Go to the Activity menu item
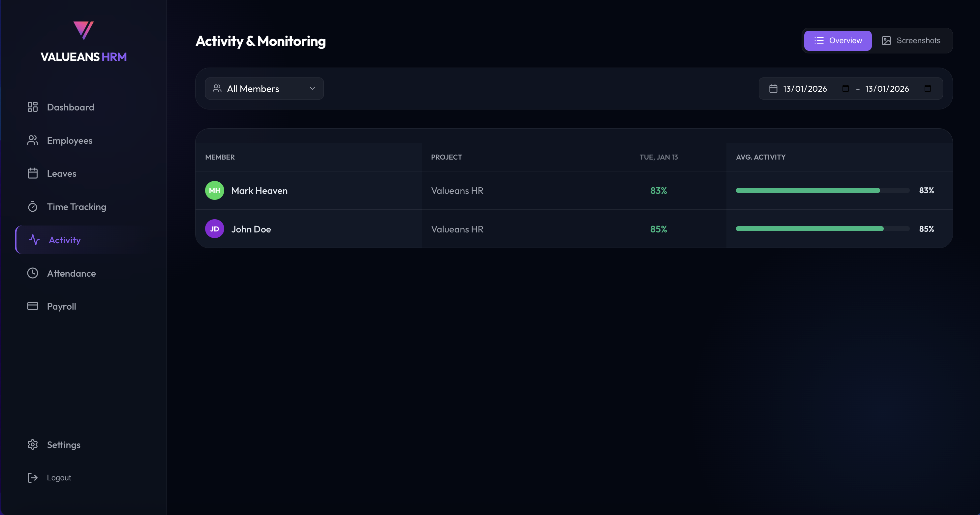The height and width of the screenshot is (515, 980). tap(65, 240)
